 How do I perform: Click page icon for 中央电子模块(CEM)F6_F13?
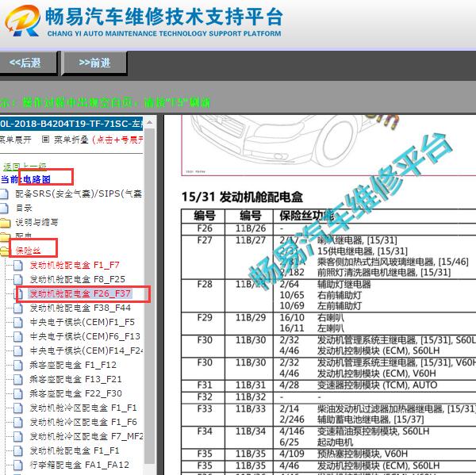pyautogui.click(x=18, y=336)
